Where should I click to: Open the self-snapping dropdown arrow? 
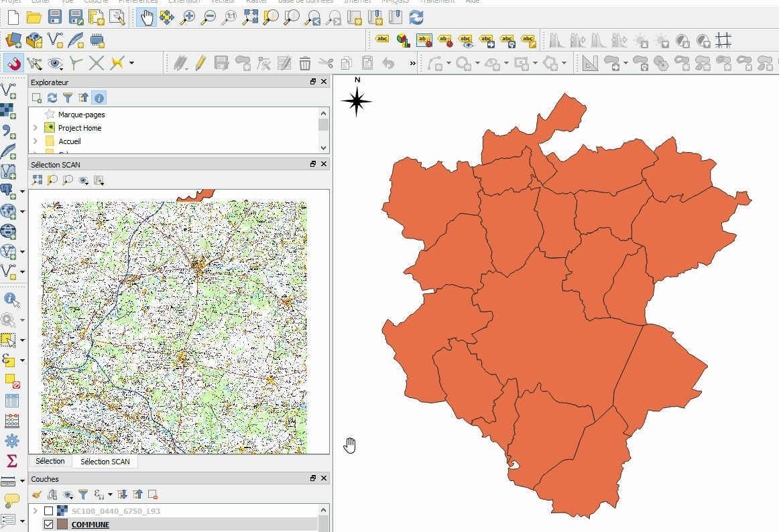coord(131,63)
